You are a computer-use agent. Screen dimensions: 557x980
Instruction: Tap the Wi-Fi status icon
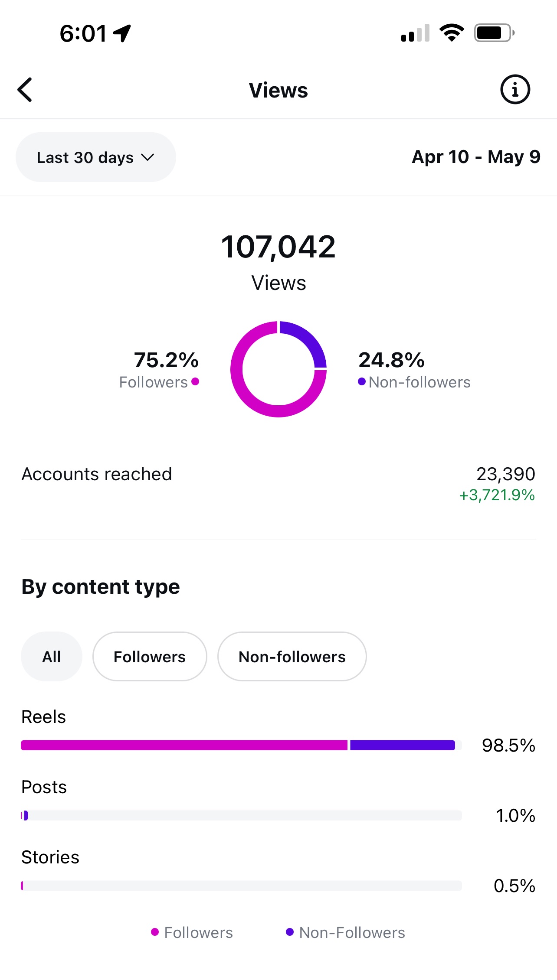452,33
